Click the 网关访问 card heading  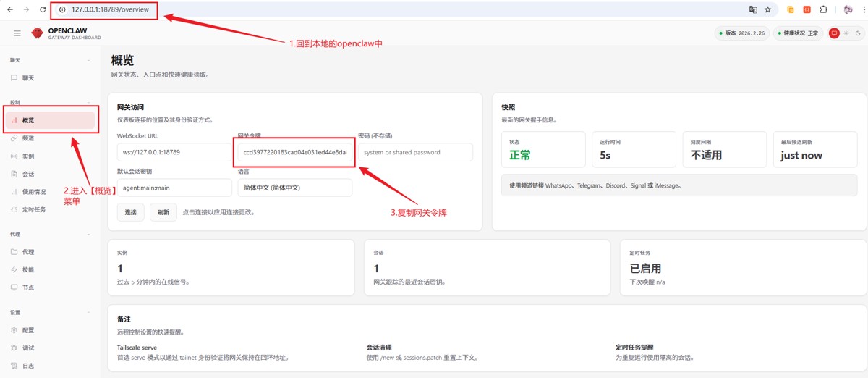tap(131, 107)
